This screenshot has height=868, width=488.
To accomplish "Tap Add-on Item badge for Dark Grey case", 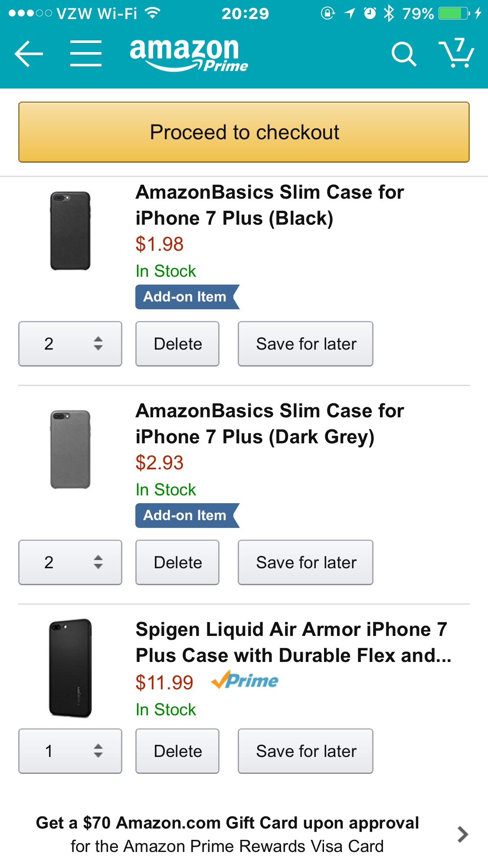I will (x=187, y=515).
